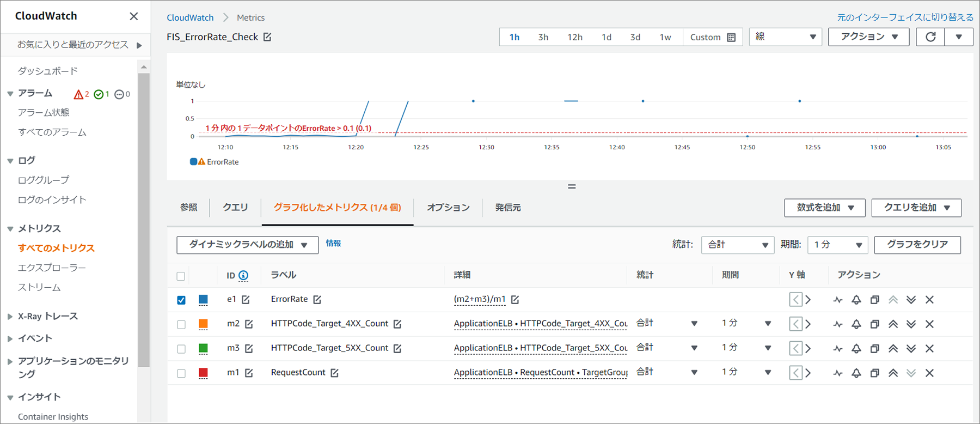The width and height of the screenshot is (980, 424).
Task: Open the 発信元 tab
Action: (x=507, y=208)
